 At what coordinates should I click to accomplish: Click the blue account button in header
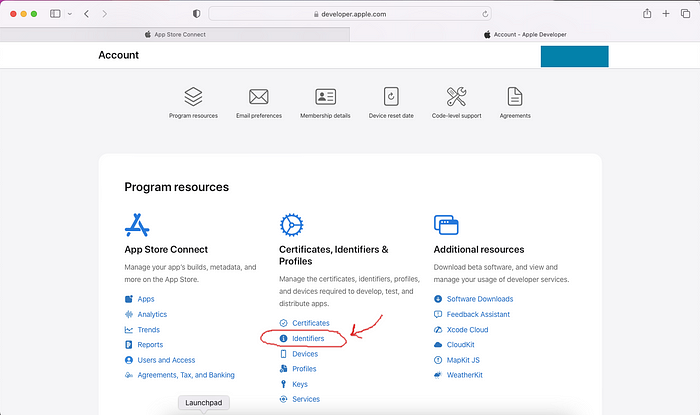tap(575, 56)
